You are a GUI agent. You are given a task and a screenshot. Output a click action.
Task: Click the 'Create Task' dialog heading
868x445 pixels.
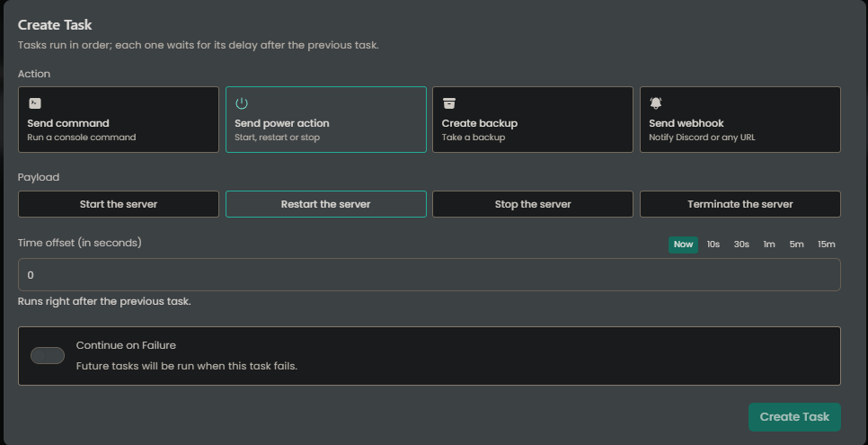pyautogui.click(x=55, y=25)
